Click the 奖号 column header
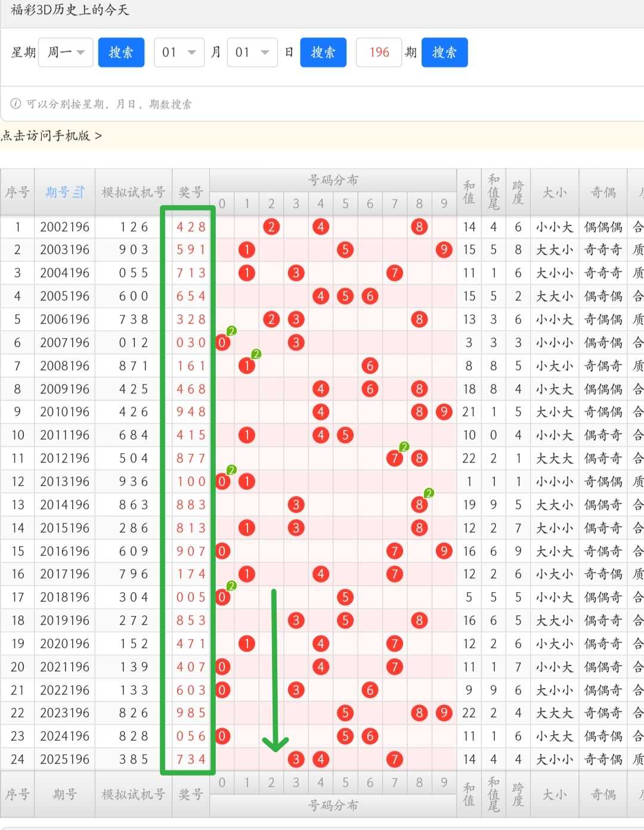This screenshot has width=644, height=830. pos(191,192)
